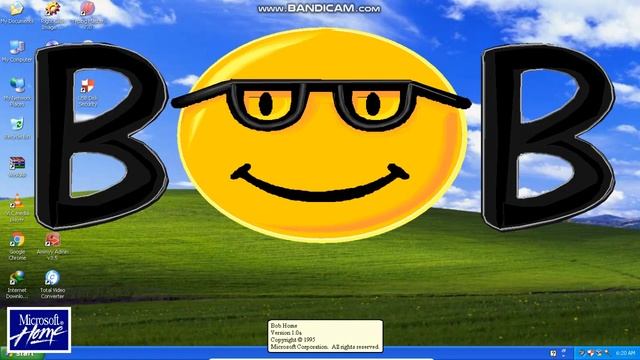Open My Network Places desktop icon
The width and height of the screenshot is (640, 360).
(17, 92)
